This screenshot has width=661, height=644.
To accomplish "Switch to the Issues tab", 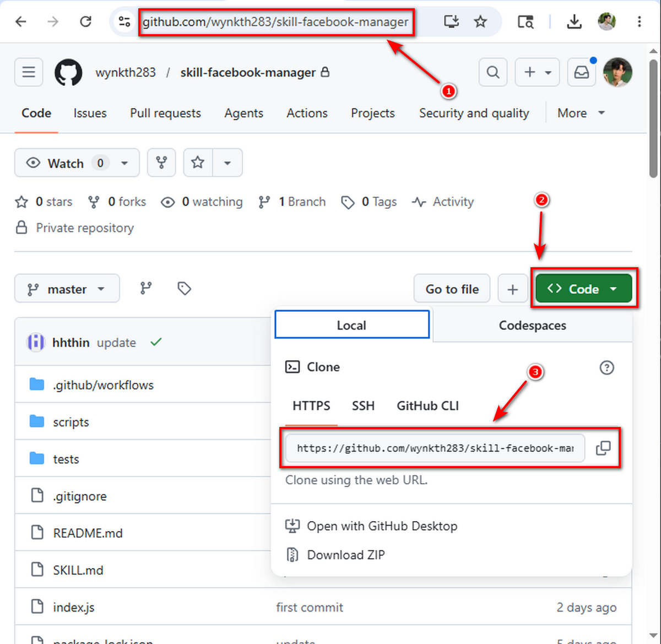I will coord(90,113).
